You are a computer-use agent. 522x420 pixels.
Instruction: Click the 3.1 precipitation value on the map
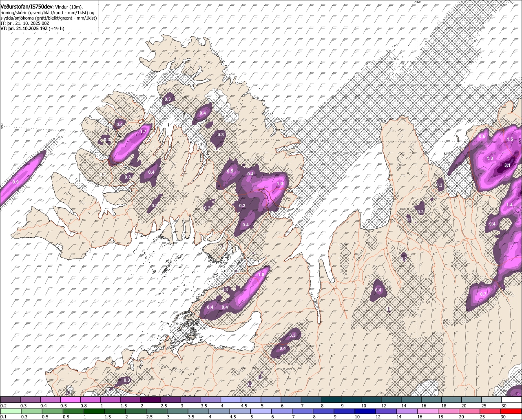[x=508, y=165]
